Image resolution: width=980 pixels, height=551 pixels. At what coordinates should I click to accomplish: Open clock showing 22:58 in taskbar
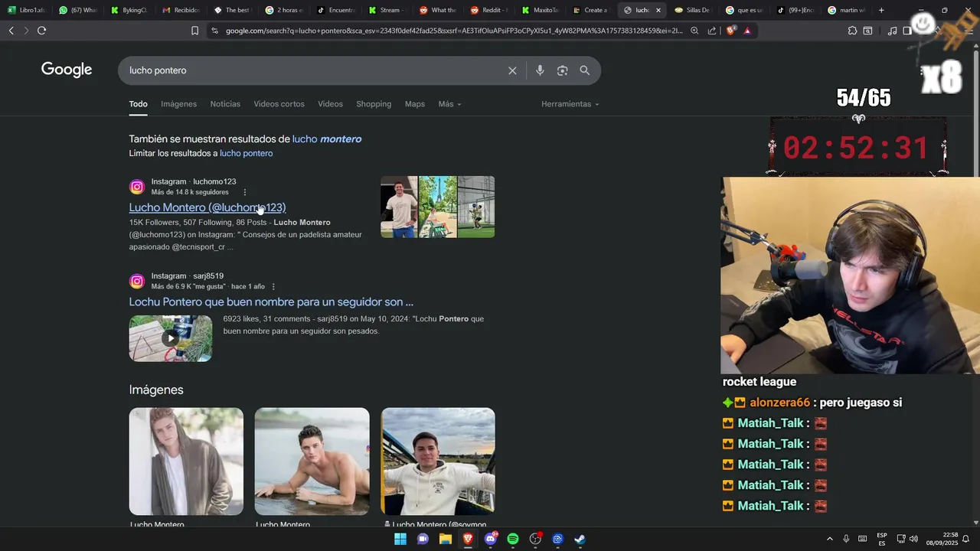tap(942, 539)
